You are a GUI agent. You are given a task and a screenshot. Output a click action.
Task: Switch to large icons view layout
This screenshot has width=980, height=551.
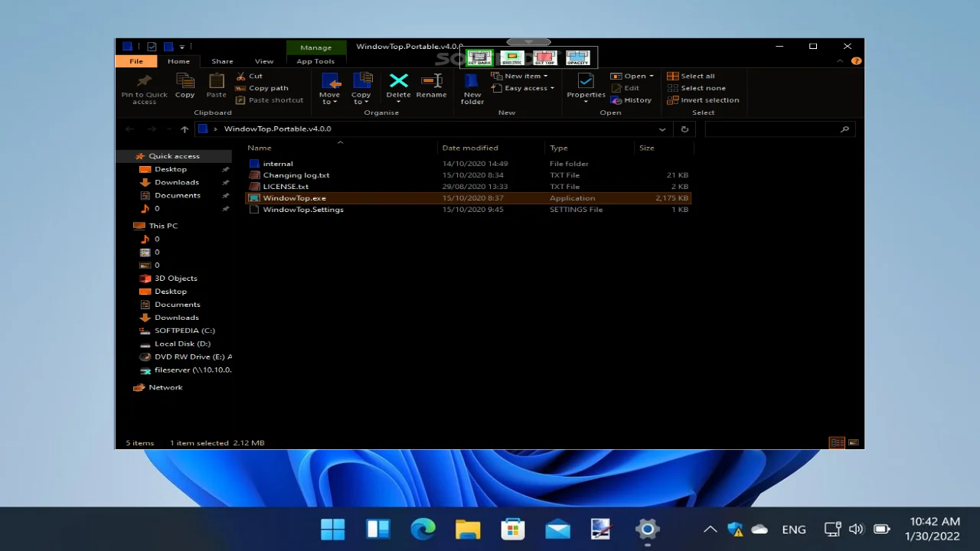pos(853,442)
